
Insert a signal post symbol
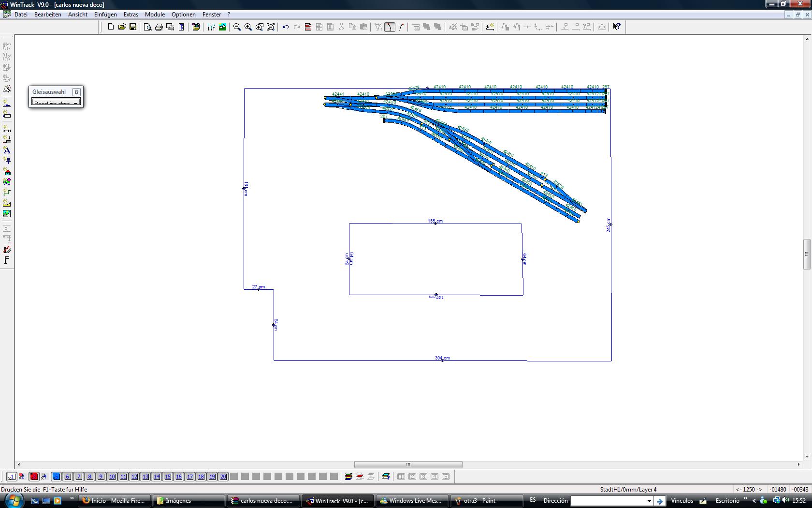7,161
